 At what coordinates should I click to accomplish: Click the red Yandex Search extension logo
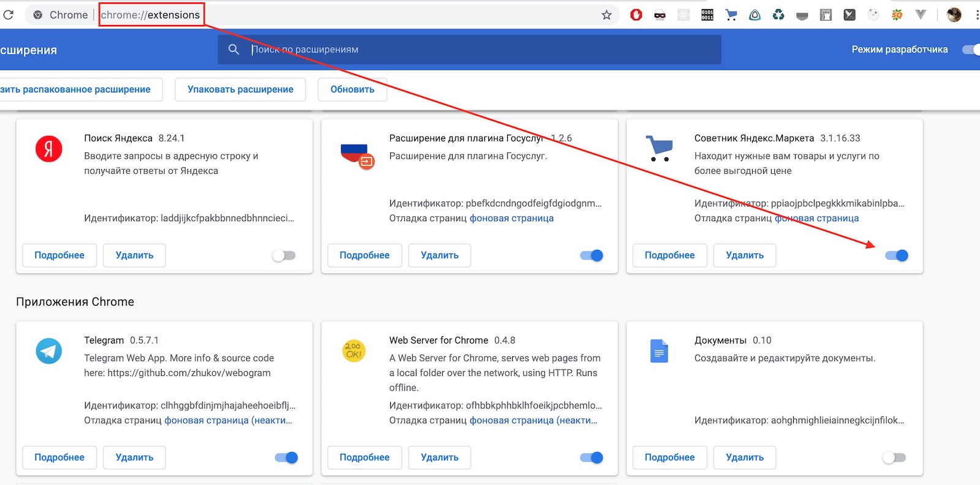[49, 149]
